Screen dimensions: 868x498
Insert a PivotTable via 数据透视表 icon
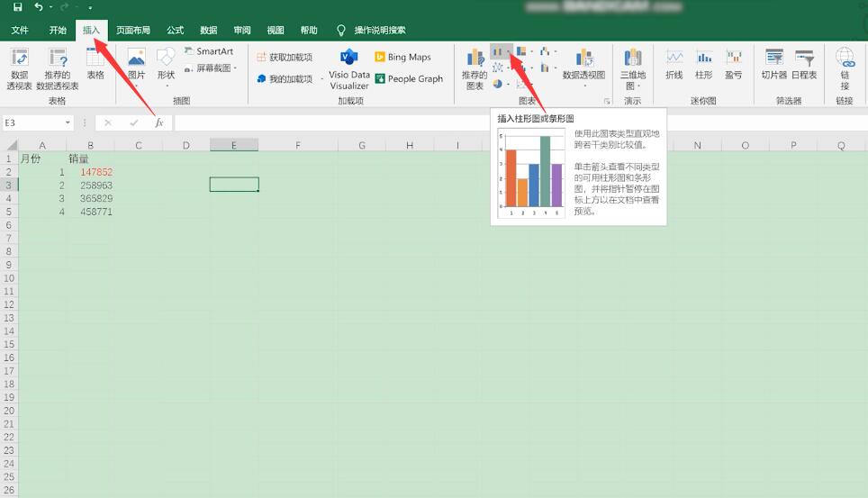point(20,68)
